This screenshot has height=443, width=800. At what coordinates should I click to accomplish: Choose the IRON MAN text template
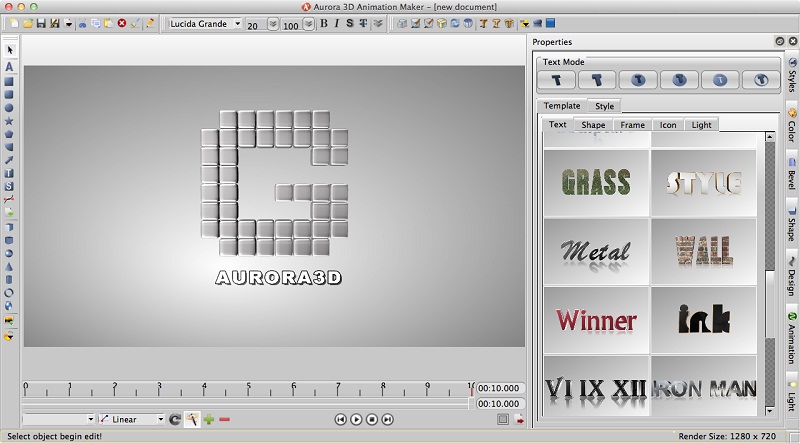704,386
